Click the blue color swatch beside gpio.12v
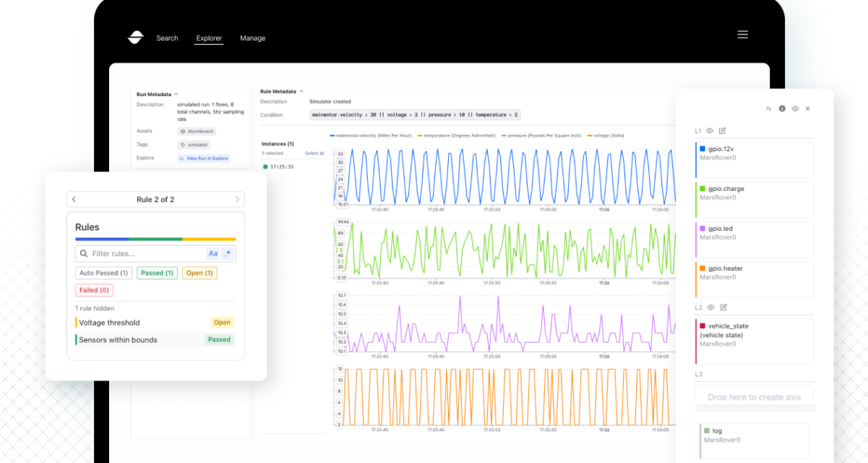 pyautogui.click(x=702, y=148)
